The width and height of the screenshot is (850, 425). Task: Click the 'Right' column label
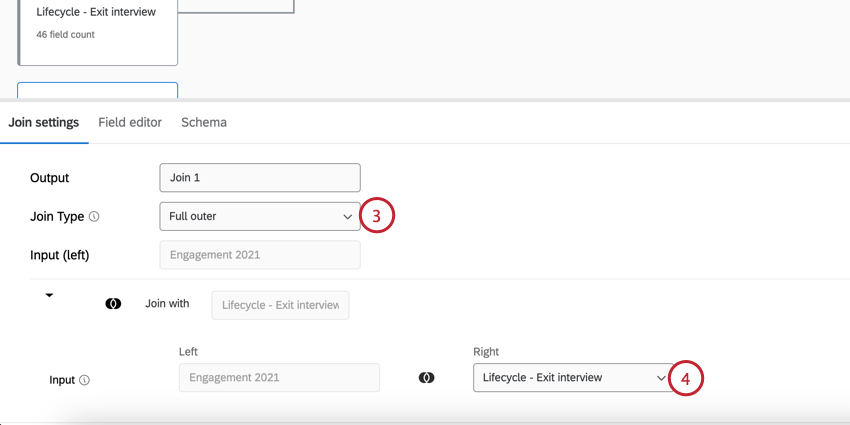(486, 352)
